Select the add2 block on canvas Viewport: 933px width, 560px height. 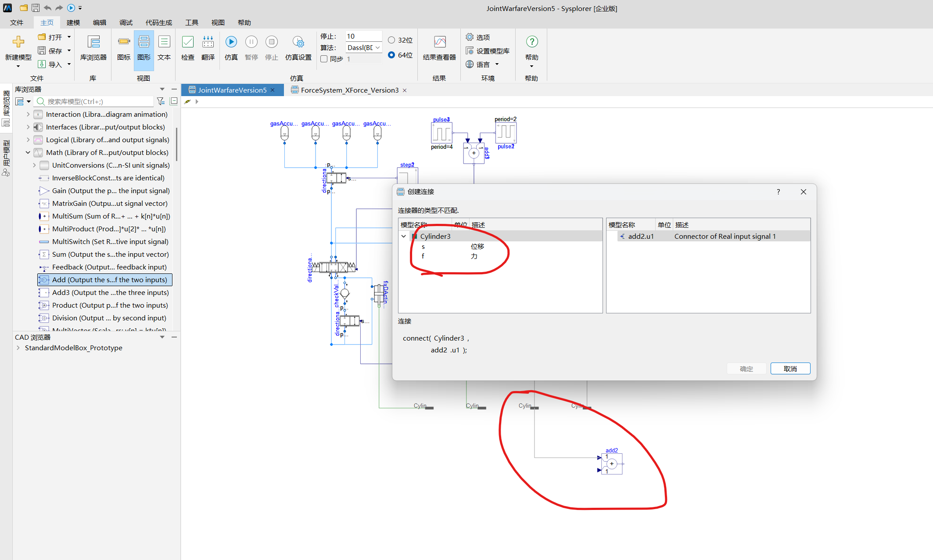612,464
